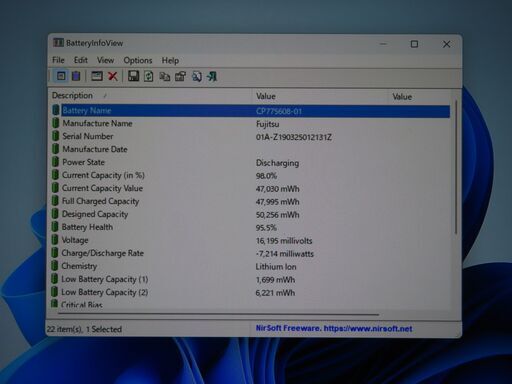Screen dimensions: 512x384
Task: Select the Serial Number row
Action: 251,137
